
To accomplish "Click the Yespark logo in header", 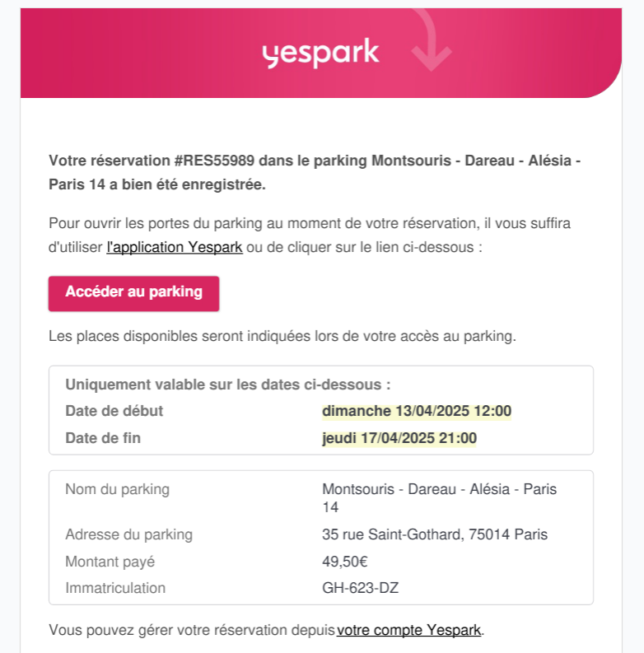I will pos(320,53).
